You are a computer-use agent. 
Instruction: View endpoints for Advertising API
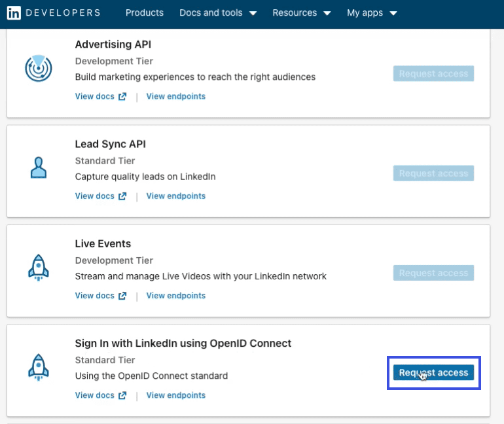click(176, 96)
